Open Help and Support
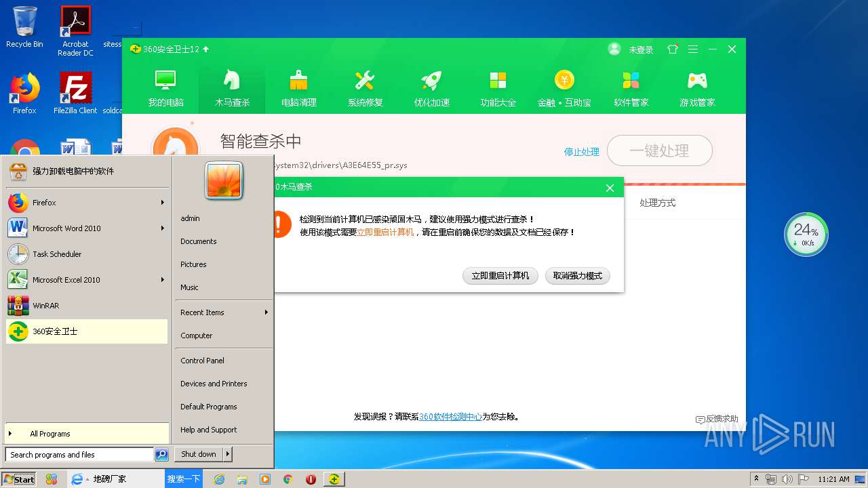 click(x=224, y=430)
